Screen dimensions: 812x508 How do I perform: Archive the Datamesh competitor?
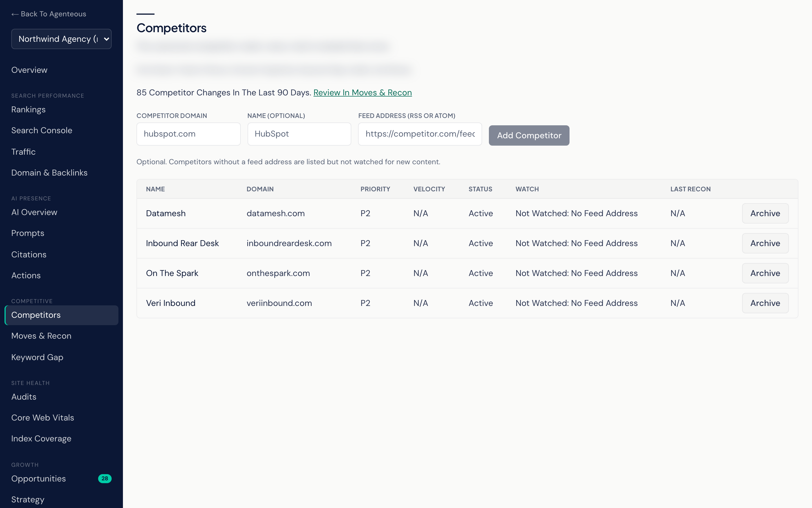point(765,213)
